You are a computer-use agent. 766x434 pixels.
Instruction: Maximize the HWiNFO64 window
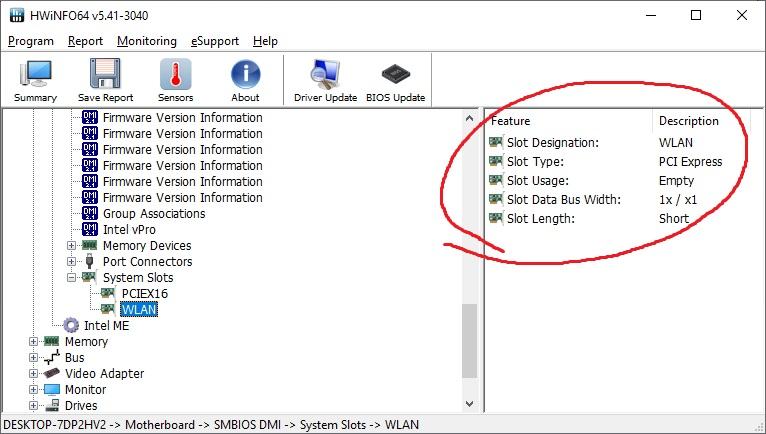point(696,15)
